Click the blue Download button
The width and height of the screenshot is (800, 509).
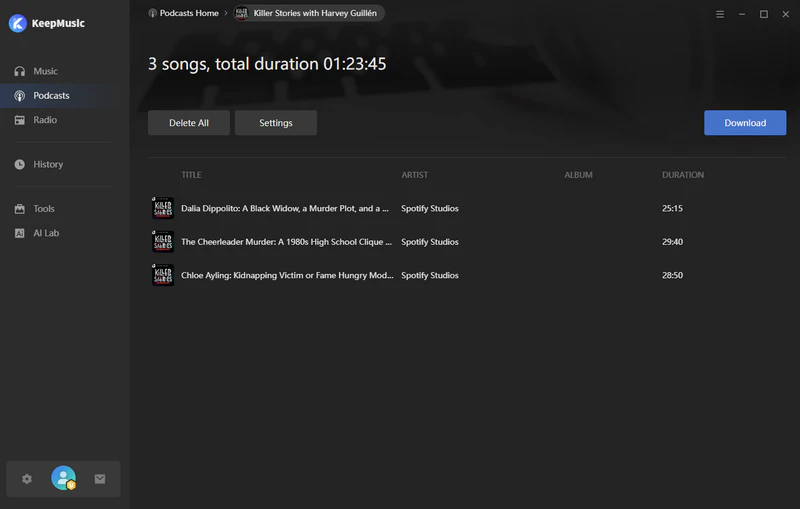(745, 123)
